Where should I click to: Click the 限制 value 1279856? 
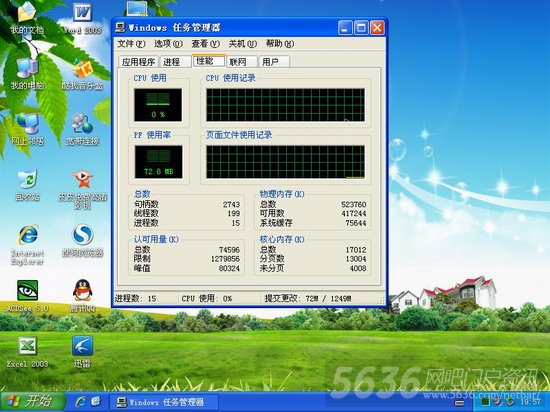tap(225, 259)
